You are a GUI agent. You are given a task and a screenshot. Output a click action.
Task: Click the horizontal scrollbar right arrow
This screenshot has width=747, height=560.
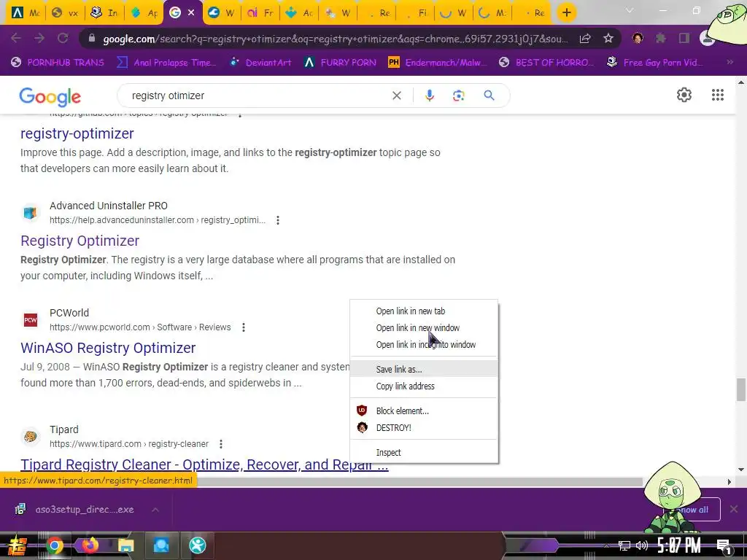pos(729,482)
